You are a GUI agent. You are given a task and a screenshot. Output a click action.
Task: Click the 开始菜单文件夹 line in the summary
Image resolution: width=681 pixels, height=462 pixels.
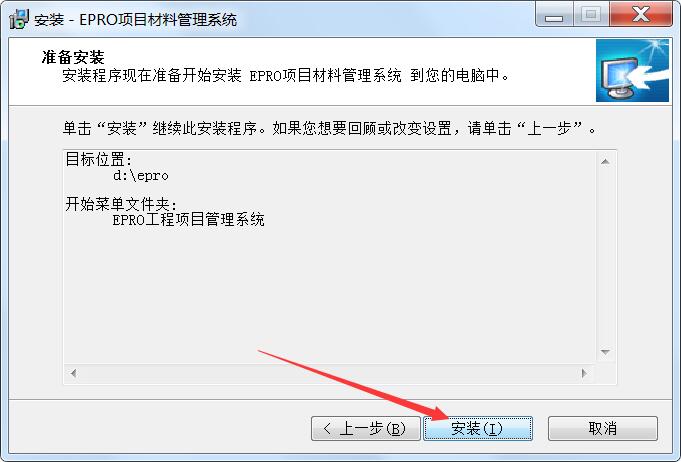[x=121, y=204]
